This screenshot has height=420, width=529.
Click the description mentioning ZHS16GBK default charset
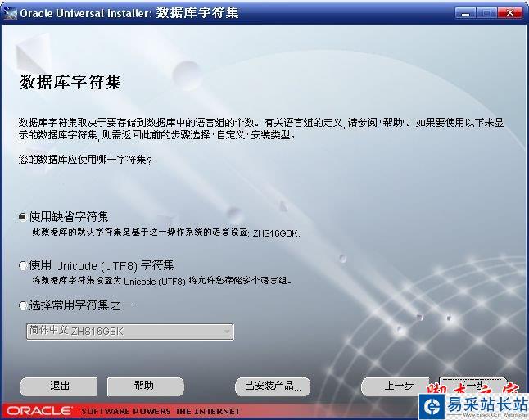(x=165, y=233)
